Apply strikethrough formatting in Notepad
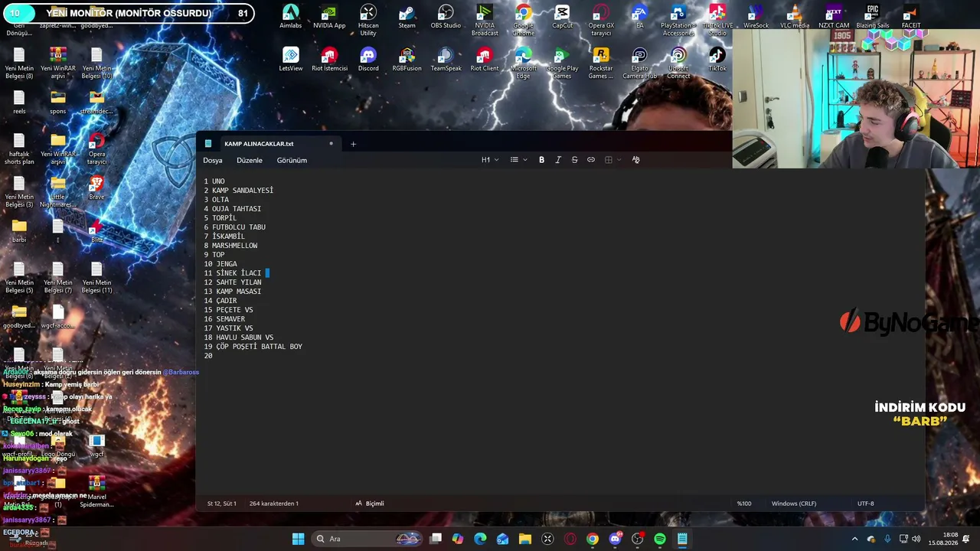This screenshot has width=980, height=551. point(574,160)
